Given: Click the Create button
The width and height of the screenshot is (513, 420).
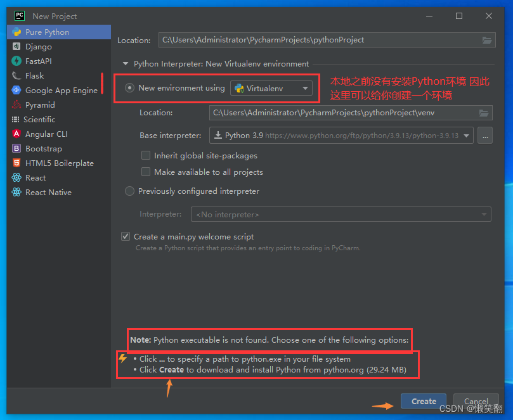Looking at the screenshot, I should [424, 401].
